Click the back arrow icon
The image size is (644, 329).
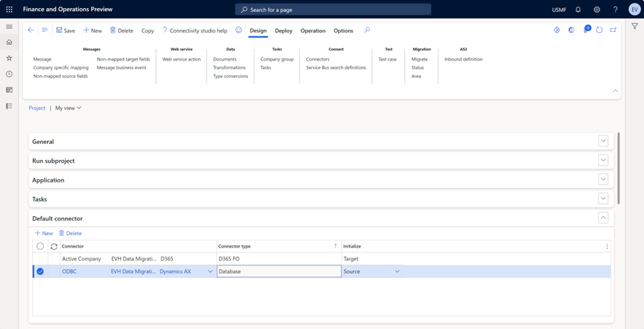[31, 30]
